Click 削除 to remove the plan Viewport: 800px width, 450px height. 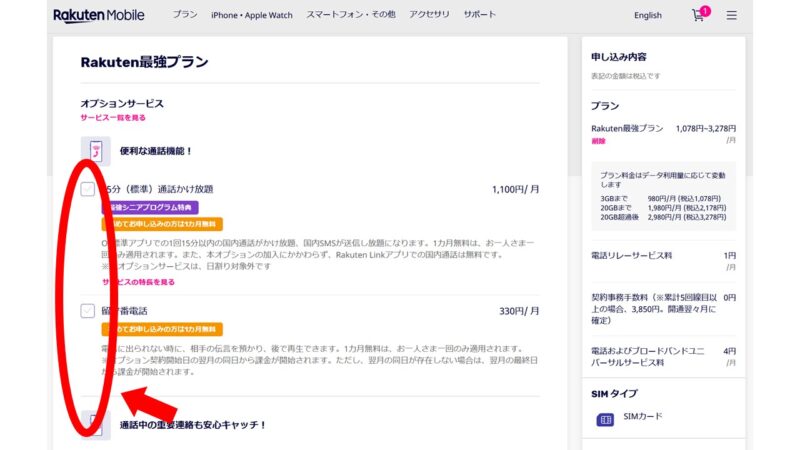pyautogui.click(x=598, y=142)
